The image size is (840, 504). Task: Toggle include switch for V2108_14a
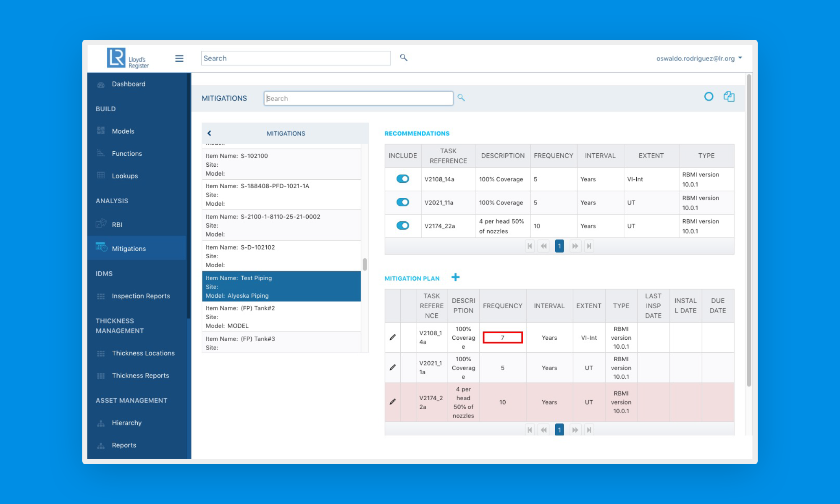[x=403, y=179]
